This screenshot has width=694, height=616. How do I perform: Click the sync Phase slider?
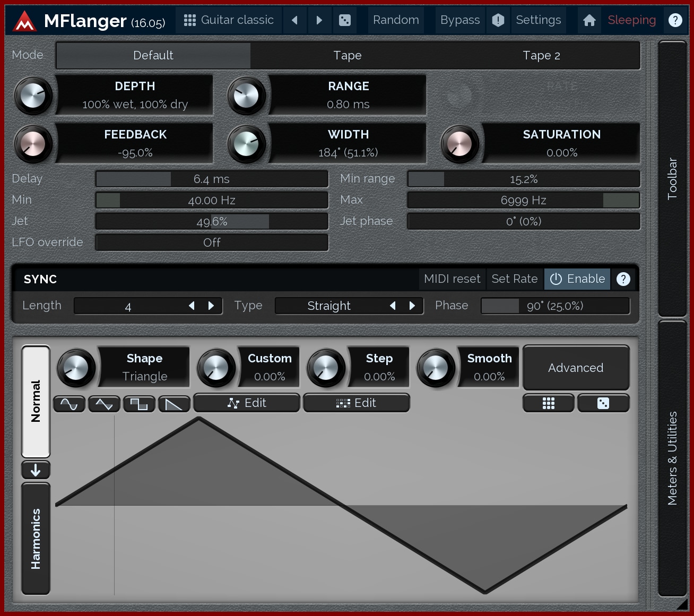556,306
